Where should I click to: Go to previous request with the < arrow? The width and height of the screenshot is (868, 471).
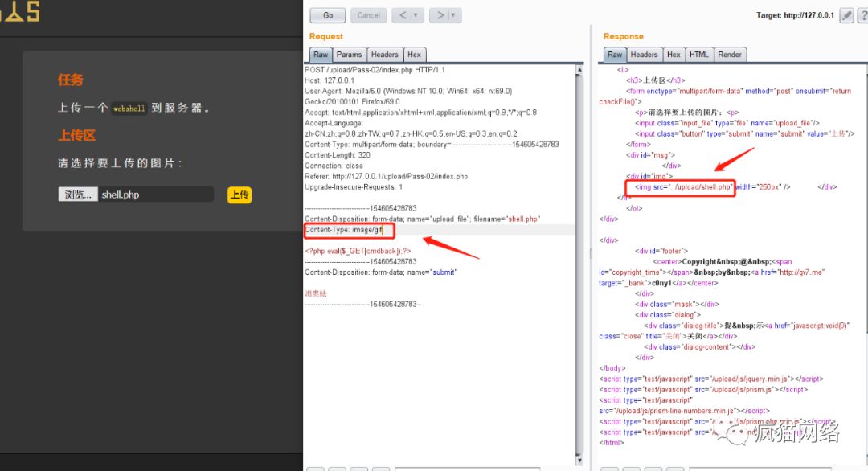[403, 15]
